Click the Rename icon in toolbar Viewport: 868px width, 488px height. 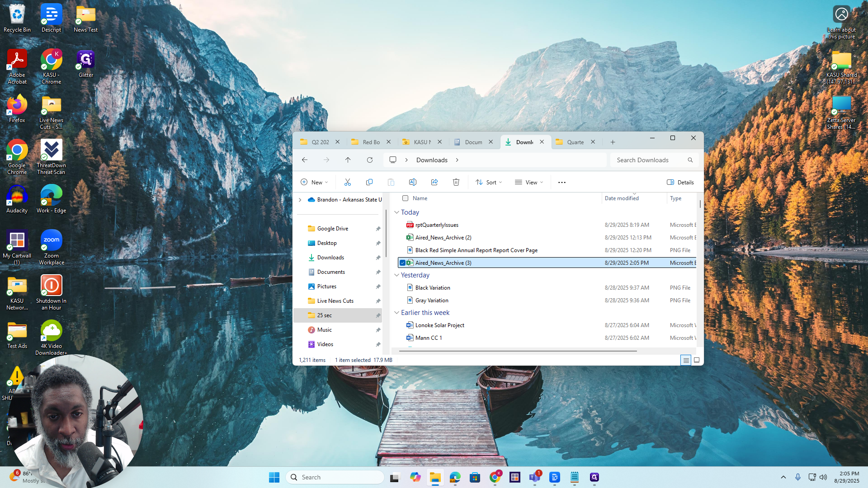coord(412,182)
